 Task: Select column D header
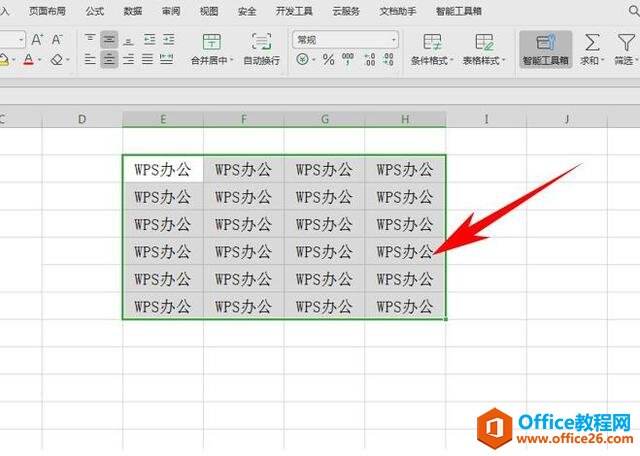click(x=82, y=119)
